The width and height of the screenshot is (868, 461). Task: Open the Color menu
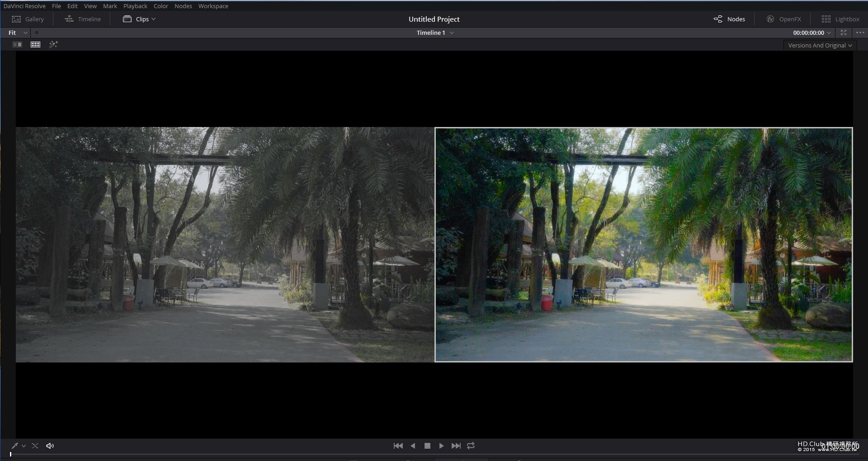[161, 6]
